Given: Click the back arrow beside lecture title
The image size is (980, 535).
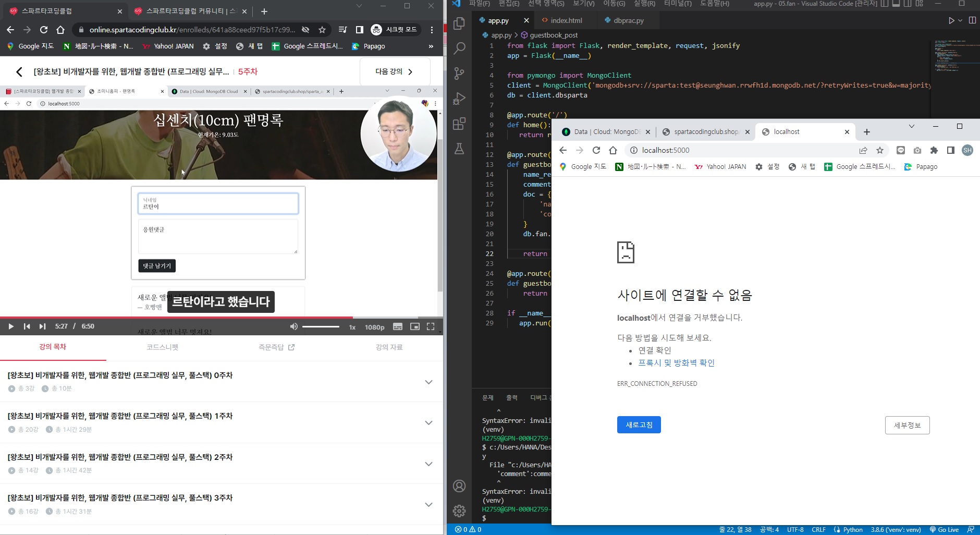Looking at the screenshot, I should [x=19, y=72].
